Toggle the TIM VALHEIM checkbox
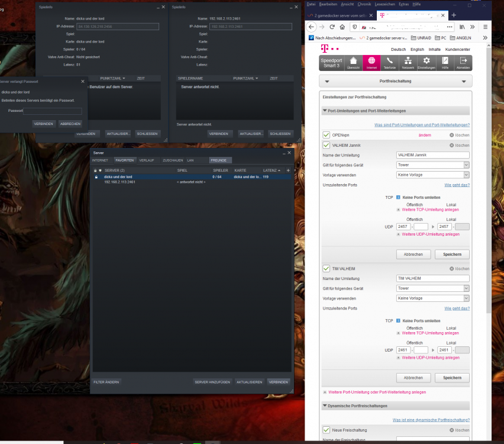504x444 pixels. click(327, 268)
